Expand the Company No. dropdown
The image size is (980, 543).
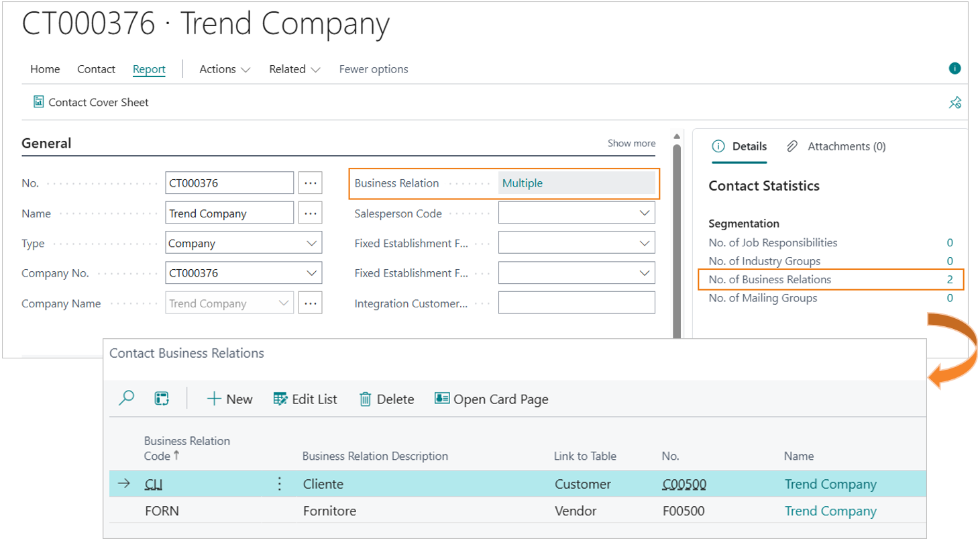(311, 273)
